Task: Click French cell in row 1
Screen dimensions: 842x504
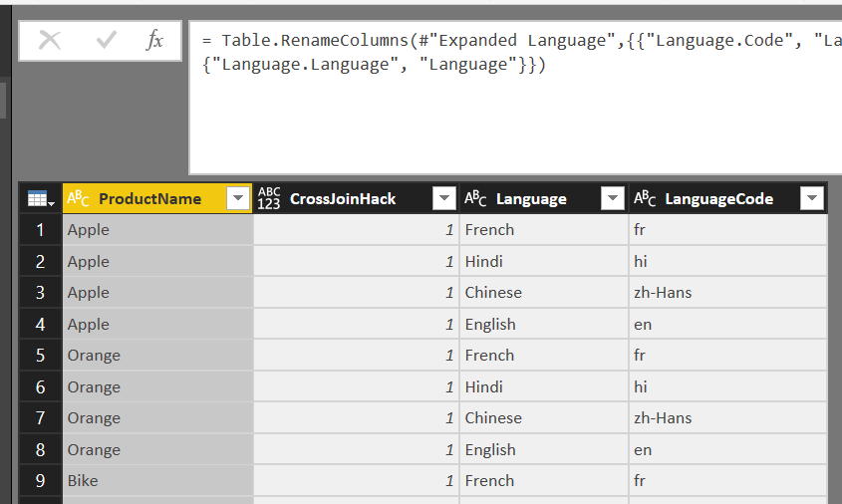Action: click(x=544, y=230)
